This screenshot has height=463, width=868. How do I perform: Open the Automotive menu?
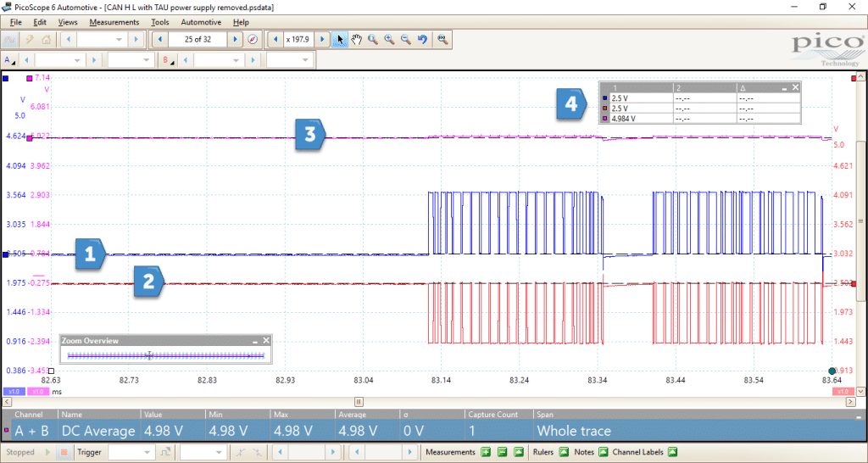tap(201, 22)
